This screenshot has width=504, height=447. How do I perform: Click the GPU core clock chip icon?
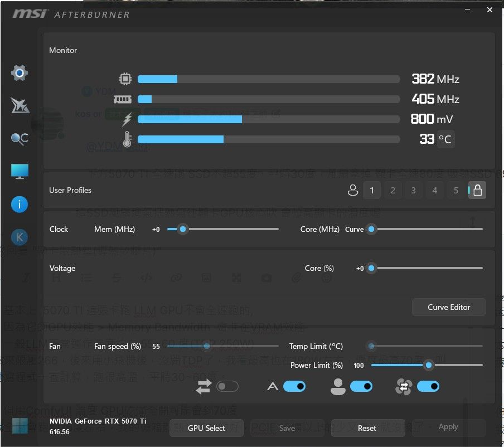125,79
